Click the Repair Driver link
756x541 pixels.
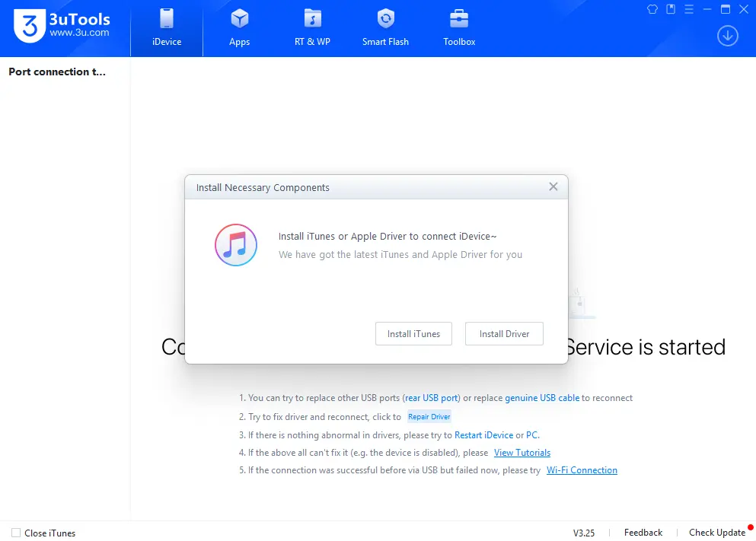pyautogui.click(x=429, y=417)
